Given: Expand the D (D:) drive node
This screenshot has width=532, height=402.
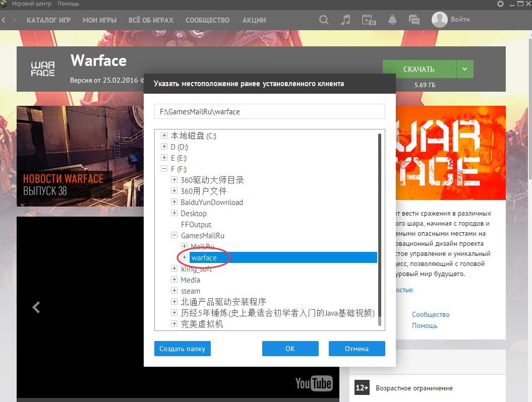Looking at the screenshot, I should (x=164, y=147).
